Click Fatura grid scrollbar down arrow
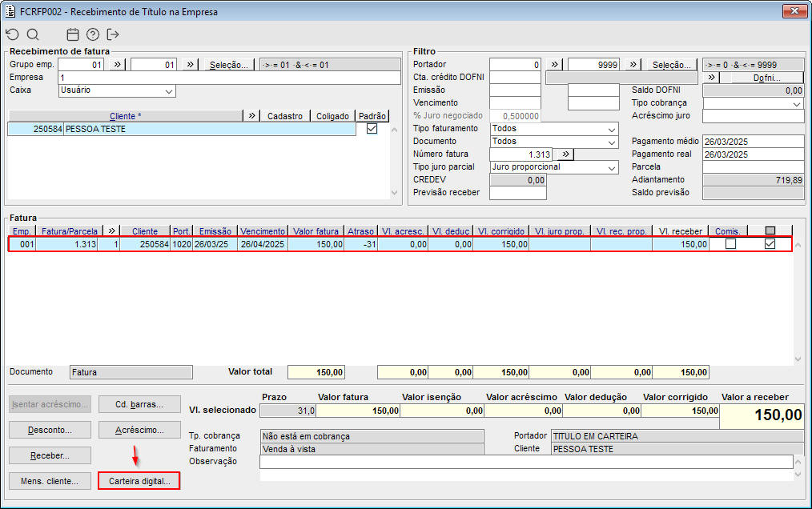The height and width of the screenshot is (509, 812). click(x=798, y=359)
